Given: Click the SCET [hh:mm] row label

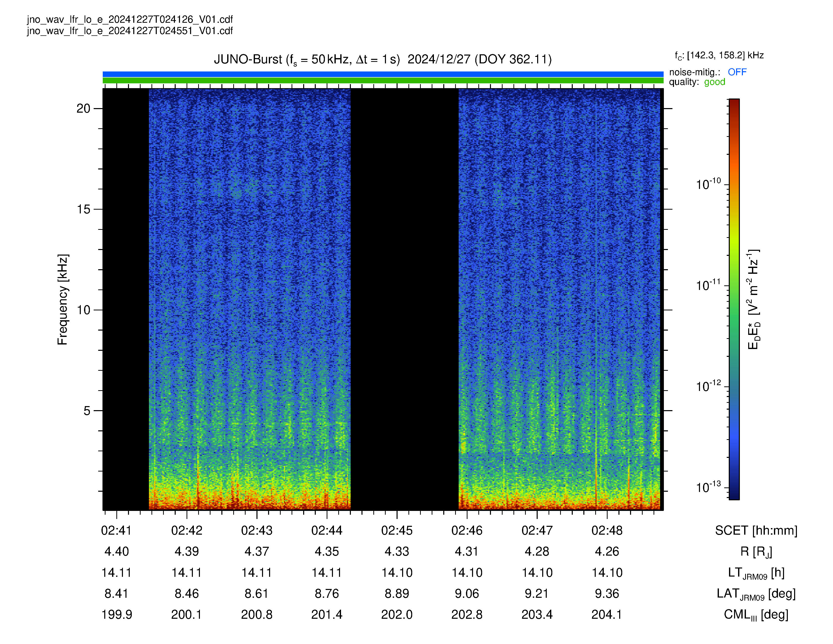Looking at the screenshot, I should [756, 530].
